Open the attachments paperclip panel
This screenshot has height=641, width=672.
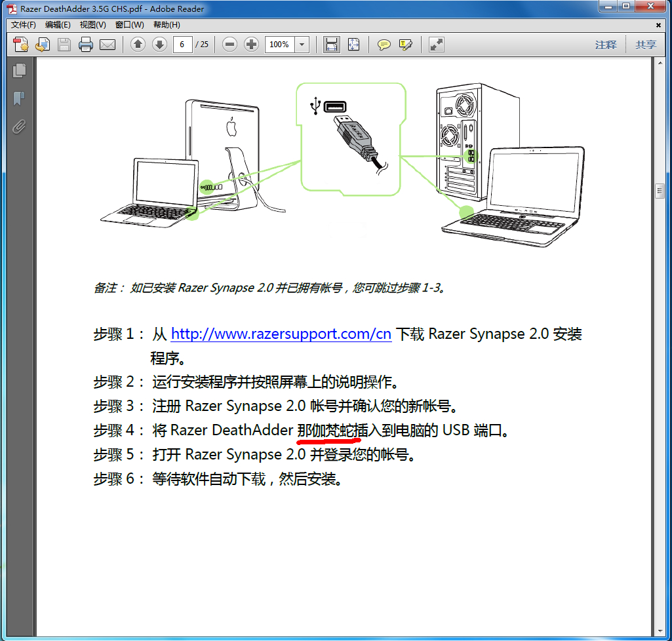pyautogui.click(x=19, y=127)
